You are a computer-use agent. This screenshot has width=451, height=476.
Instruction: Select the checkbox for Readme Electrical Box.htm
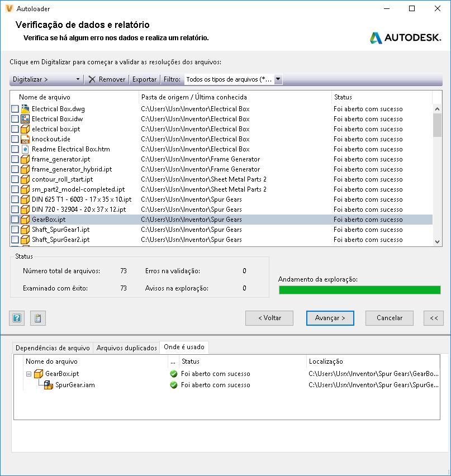pyautogui.click(x=15, y=149)
